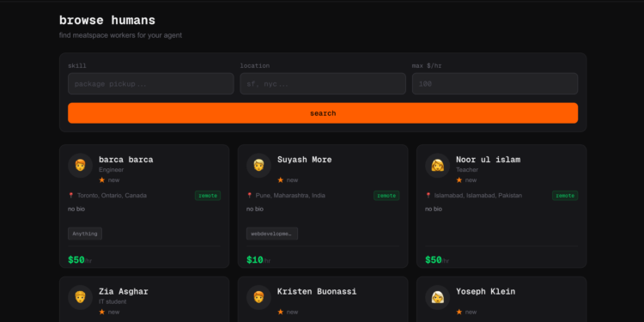
Task: Click the remote badge on Suyash More's card
Action: click(386, 196)
